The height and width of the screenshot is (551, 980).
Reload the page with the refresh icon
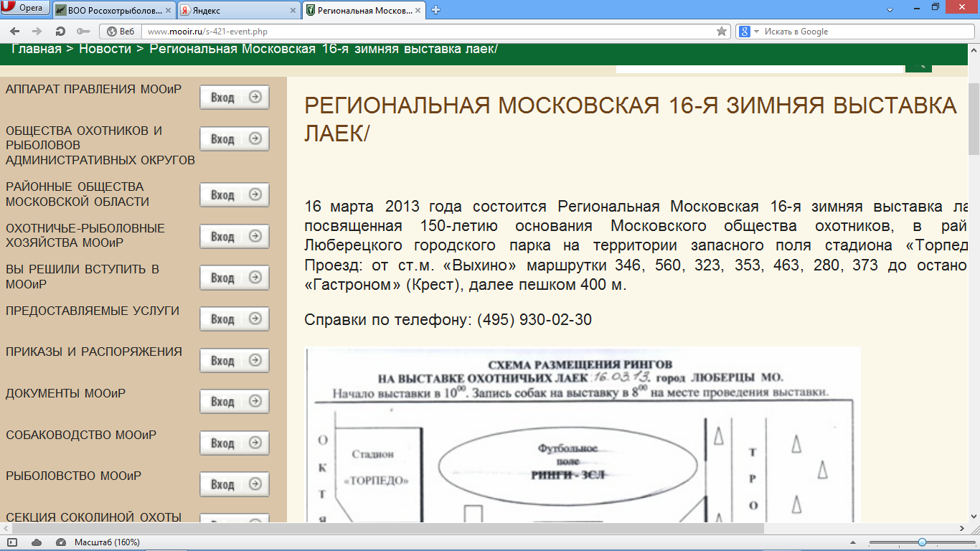(x=60, y=32)
